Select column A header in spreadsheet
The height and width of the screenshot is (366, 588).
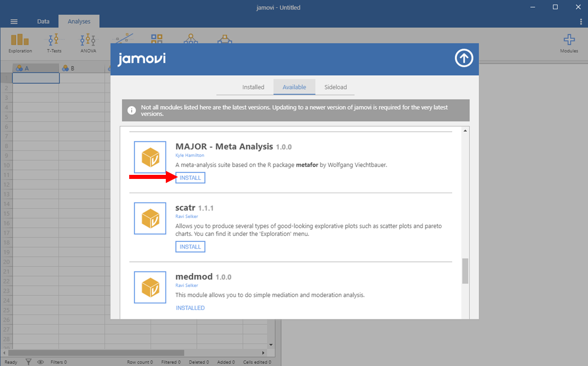point(36,68)
